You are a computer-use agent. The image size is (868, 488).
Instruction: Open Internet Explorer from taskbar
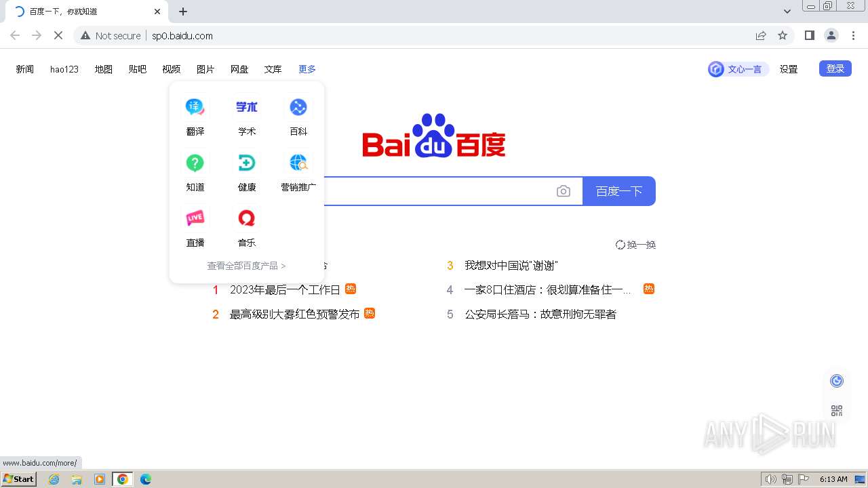54,479
